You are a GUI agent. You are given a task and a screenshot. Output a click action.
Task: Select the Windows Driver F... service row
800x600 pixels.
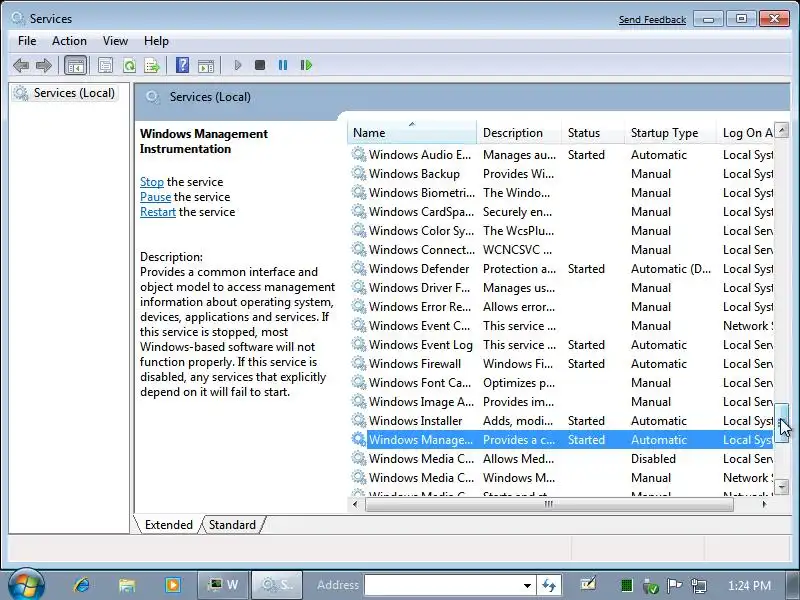click(x=561, y=288)
